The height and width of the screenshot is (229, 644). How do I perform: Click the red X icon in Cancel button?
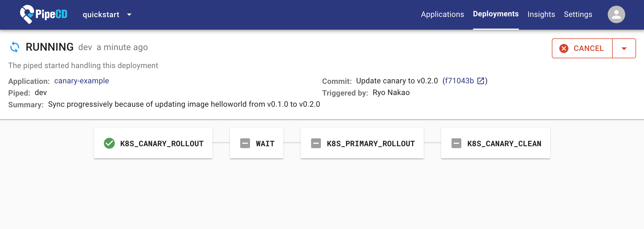tap(564, 48)
